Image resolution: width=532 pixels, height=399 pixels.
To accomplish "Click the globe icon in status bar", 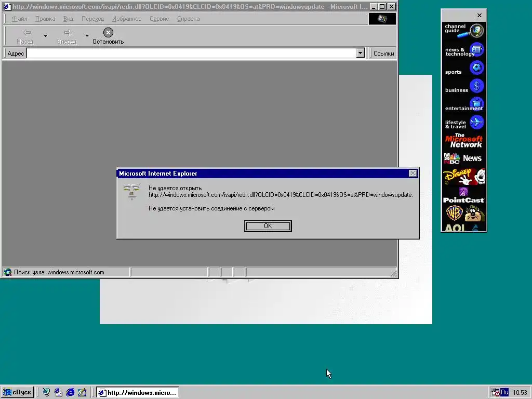I will (7, 272).
